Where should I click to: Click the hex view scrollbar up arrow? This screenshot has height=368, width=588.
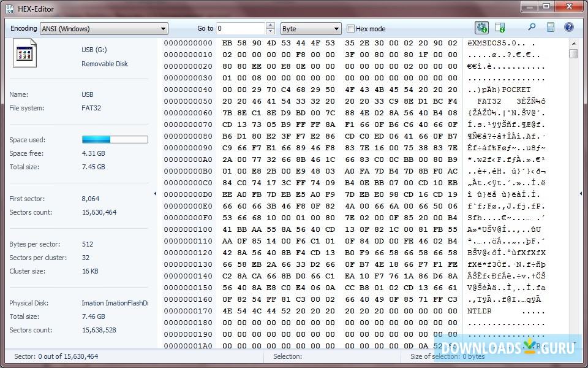coord(573,43)
